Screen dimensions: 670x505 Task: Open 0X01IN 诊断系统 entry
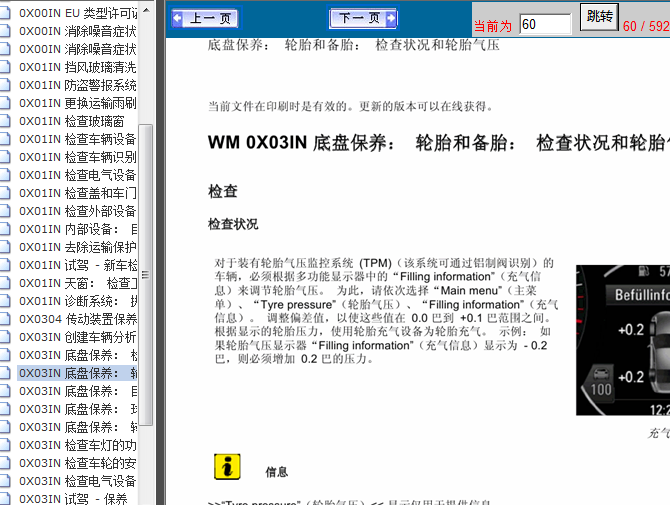78,301
